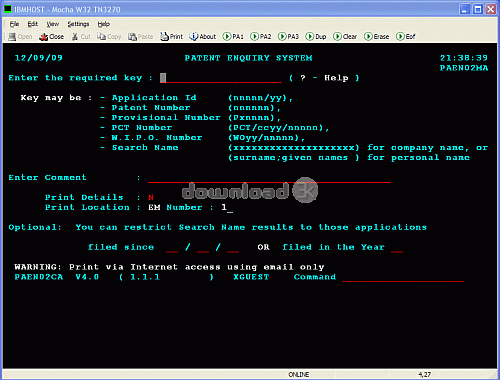Open the View menu

point(53,24)
